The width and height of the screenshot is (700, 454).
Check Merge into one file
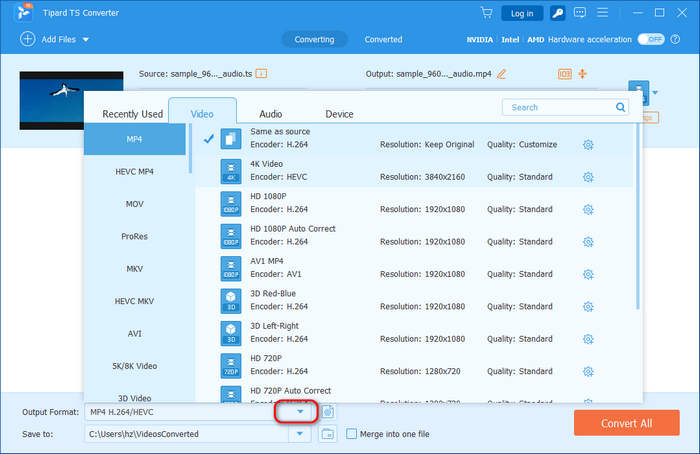351,434
